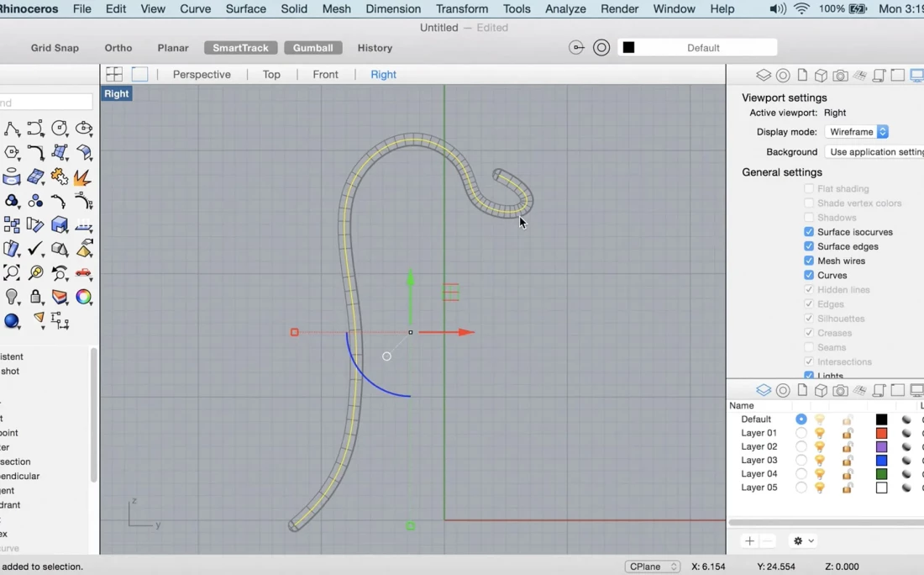Click the Zoom extents icon
Image resolution: width=924 pixels, height=575 pixels.
tap(12, 272)
